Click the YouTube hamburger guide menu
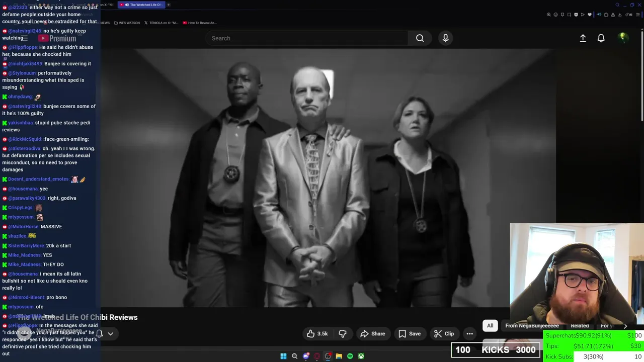Viewport: 644px width, 362px height. 24,38
